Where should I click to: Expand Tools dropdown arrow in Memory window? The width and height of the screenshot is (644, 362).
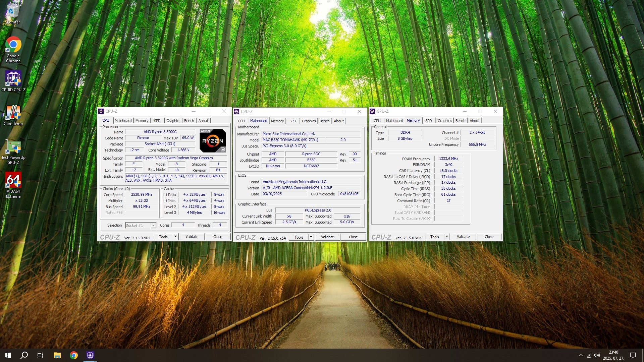pos(447,237)
